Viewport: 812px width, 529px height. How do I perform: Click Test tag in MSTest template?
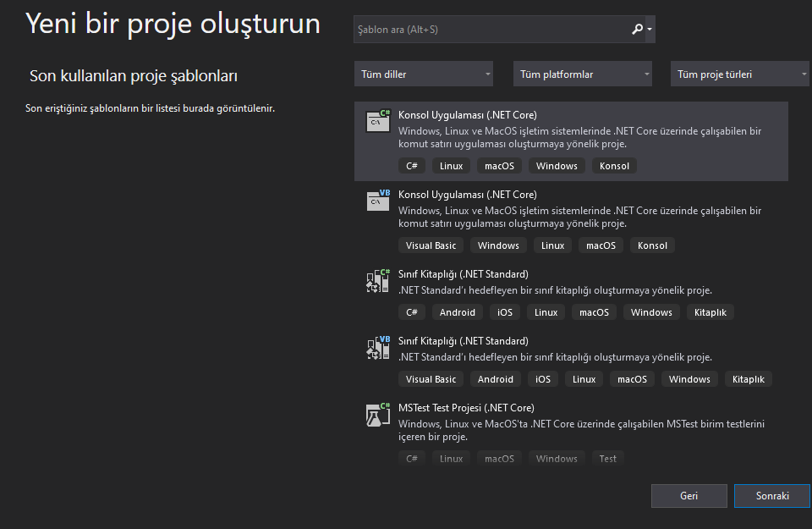click(x=608, y=459)
